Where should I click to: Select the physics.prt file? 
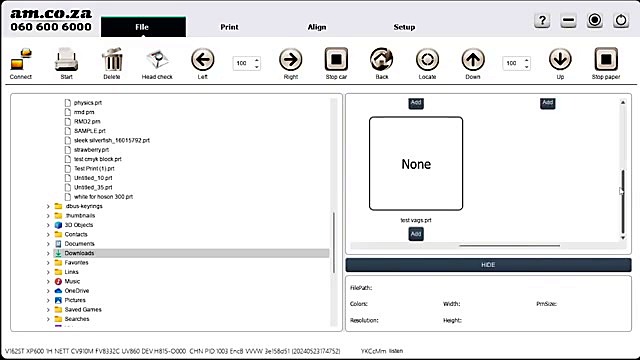[88, 102]
